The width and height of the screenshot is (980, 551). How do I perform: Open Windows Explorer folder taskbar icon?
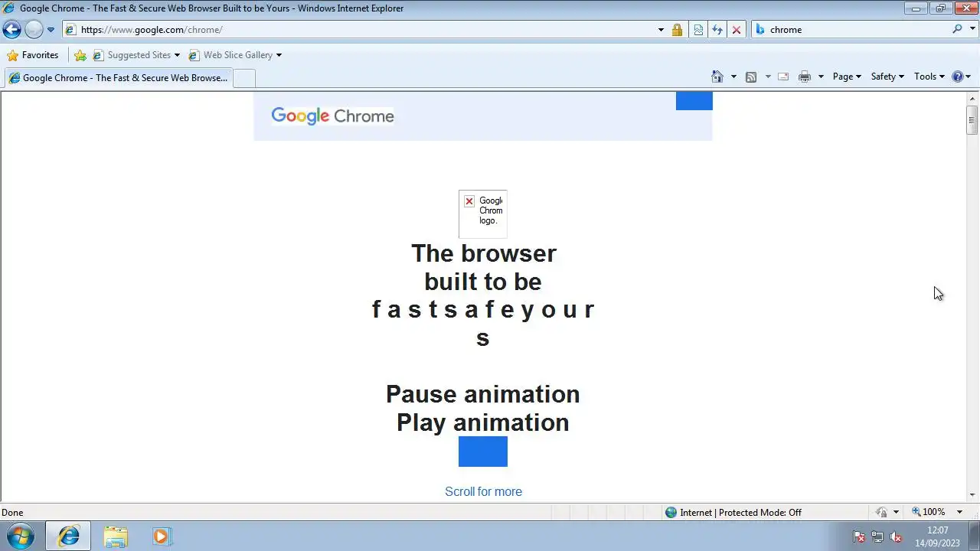click(x=116, y=536)
